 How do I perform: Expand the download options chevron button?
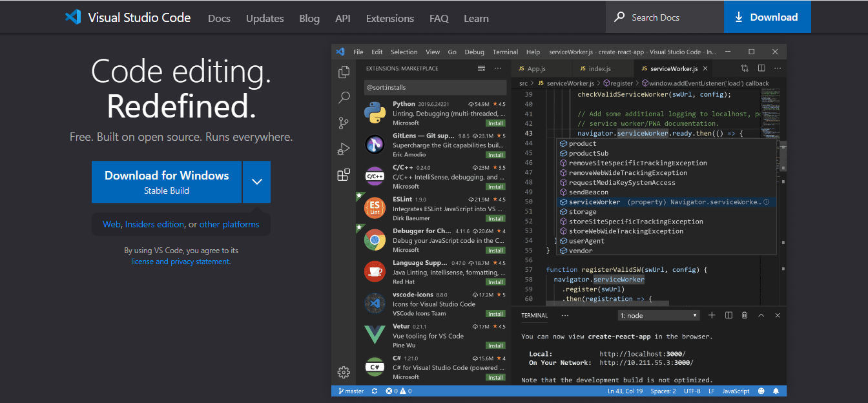pos(257,182)
